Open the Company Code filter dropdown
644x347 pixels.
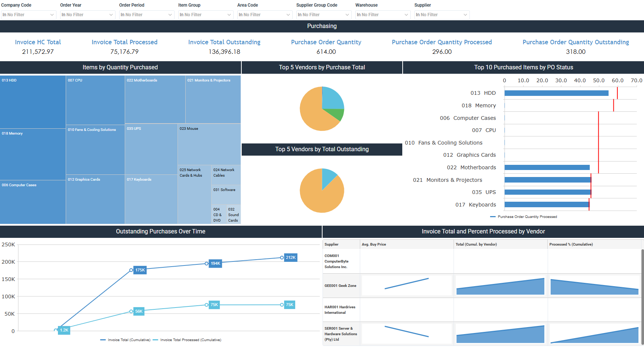coord(28,15)
